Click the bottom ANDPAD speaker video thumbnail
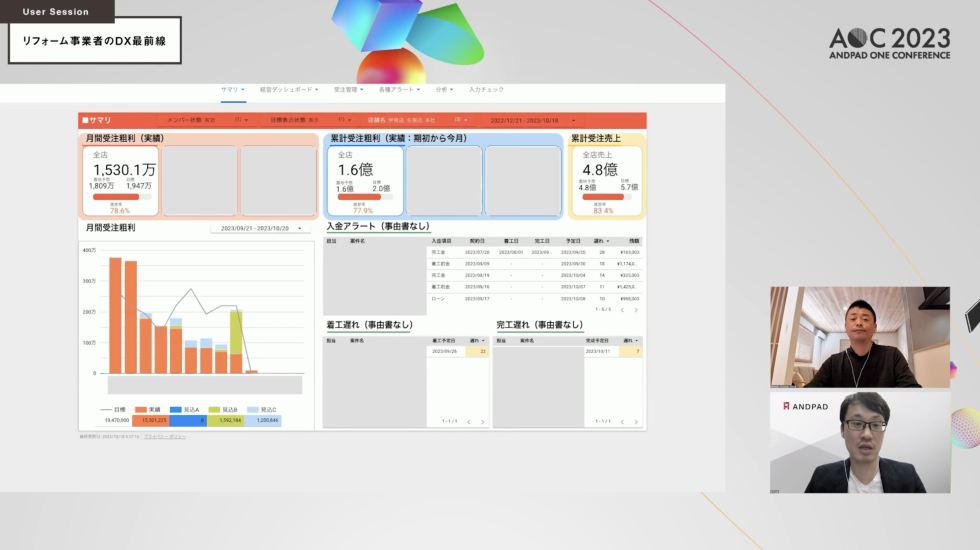 (x=860, y=442)
